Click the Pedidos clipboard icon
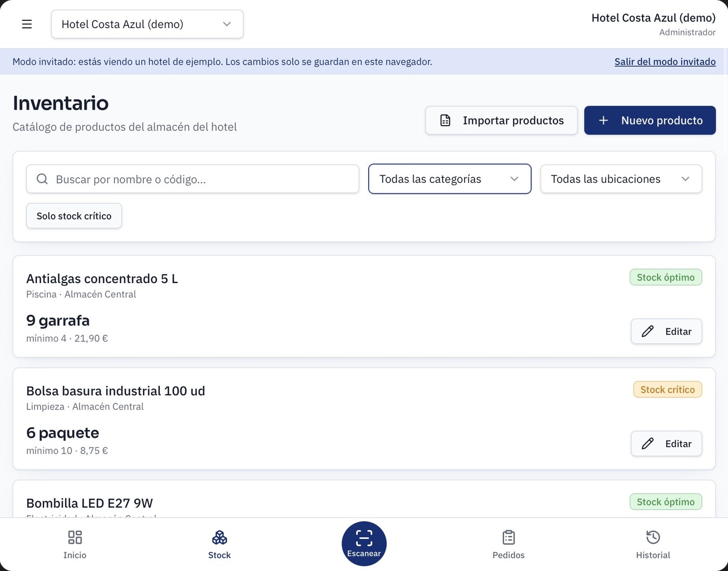This screenshot has height=571, width=728. coord(509,537)
